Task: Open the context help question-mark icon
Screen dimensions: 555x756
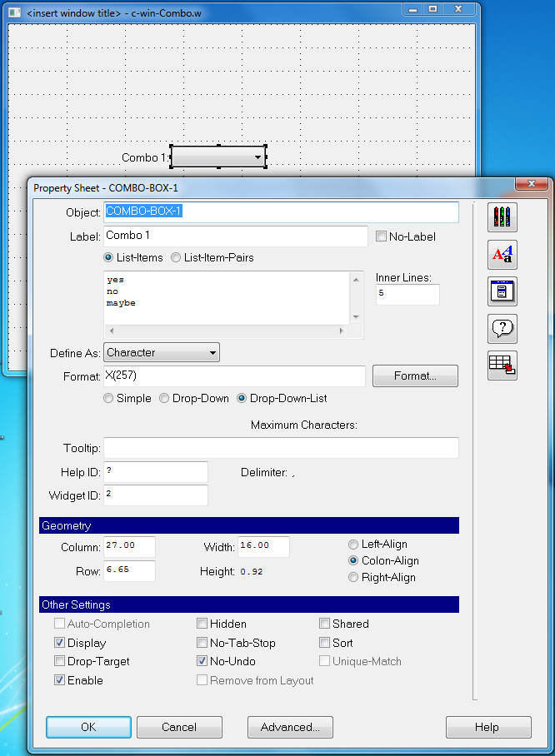Action: click(x=502, y=328)
